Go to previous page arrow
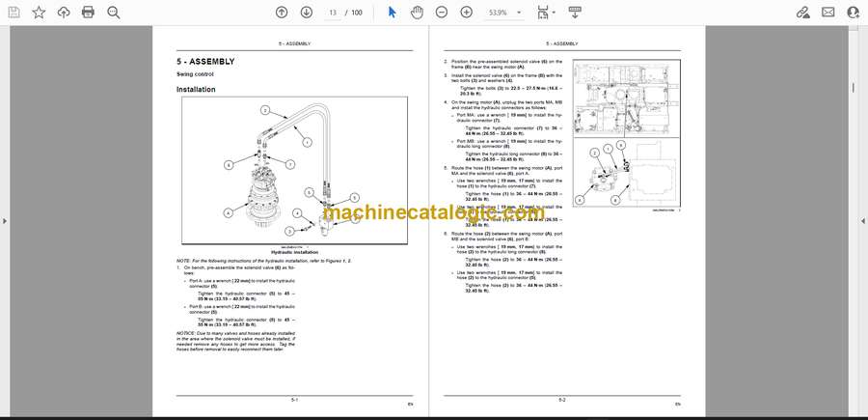 point(282,13)
